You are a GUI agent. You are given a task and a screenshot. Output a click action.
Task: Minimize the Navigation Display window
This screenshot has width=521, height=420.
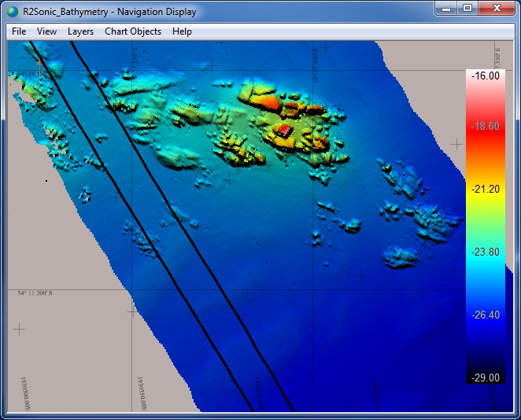446,9
